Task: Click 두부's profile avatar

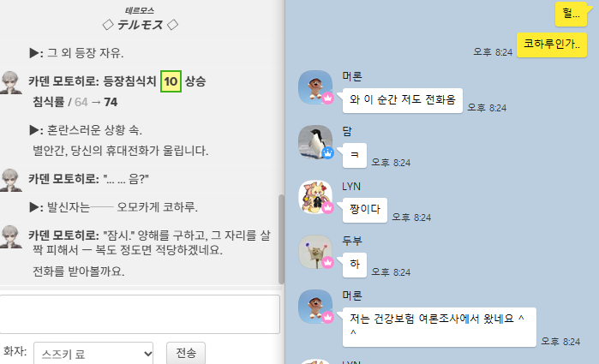Action: coord(315,252)
